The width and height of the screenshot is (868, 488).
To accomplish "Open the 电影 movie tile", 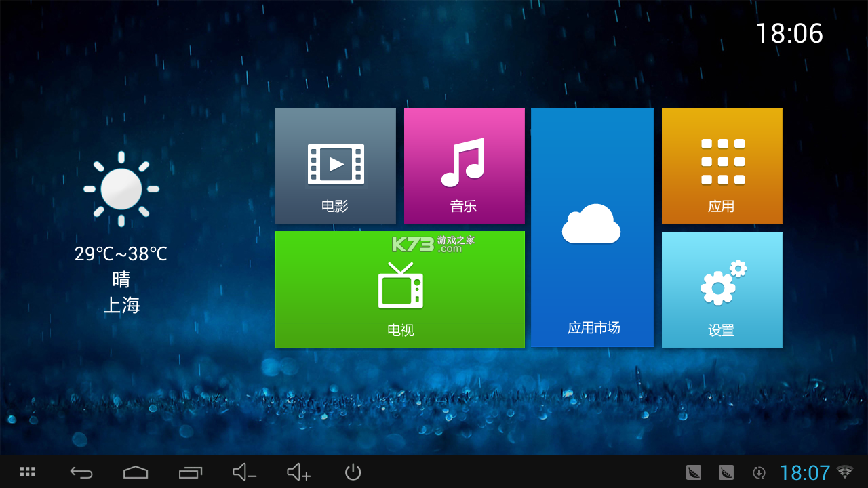I will pos(336,165).
